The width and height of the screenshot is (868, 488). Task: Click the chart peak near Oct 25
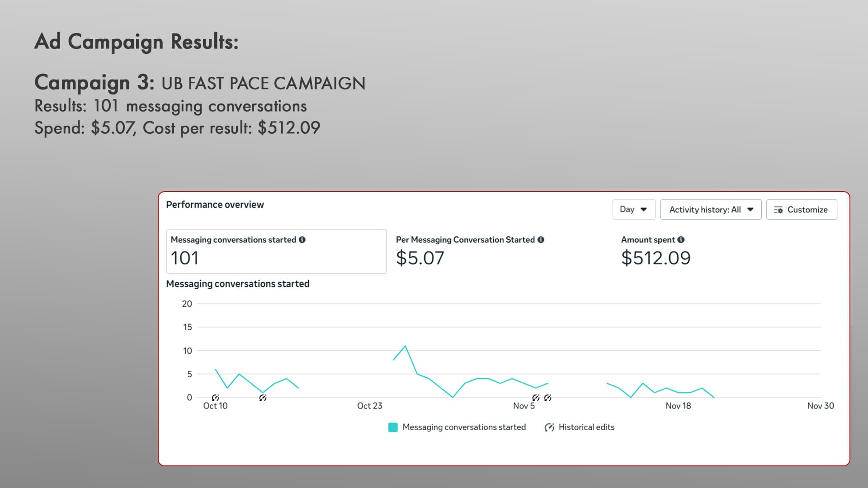[x=406, y=345]
